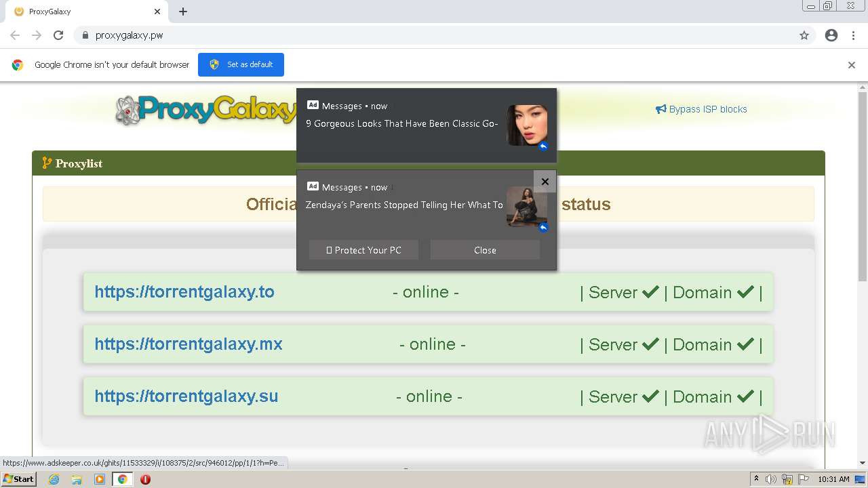The width and height of the screenshot is (868, 488).
Task: Open the https://torrentgalaxy.su link
Action: (x=186, y=396)
